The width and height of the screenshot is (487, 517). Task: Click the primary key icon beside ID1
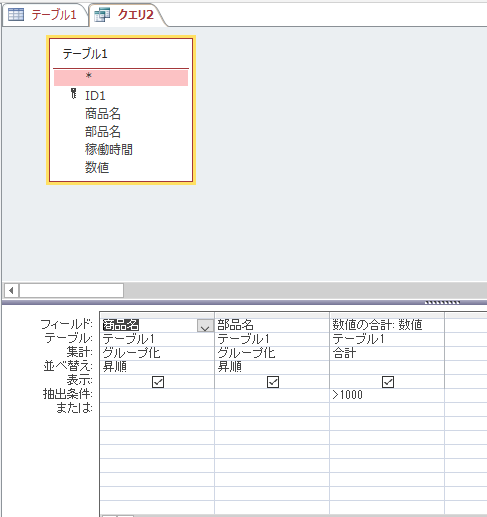[74, 94]
